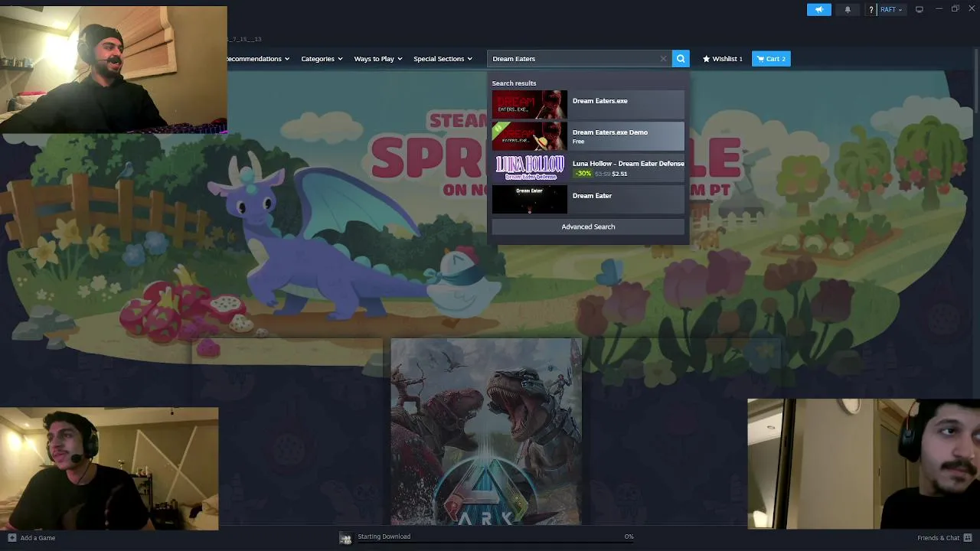Open Starting Download status
Image resolution: width=980 pixels, height=551 pixels.
[x=384, y=536]
